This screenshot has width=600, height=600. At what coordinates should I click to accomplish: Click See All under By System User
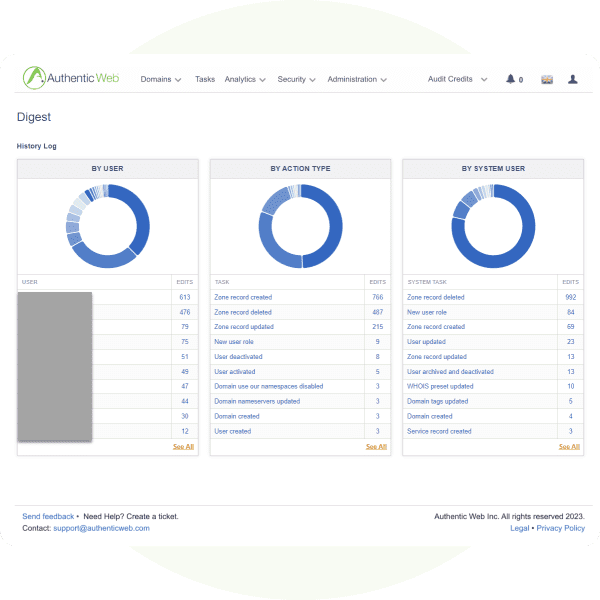point(569,447)
